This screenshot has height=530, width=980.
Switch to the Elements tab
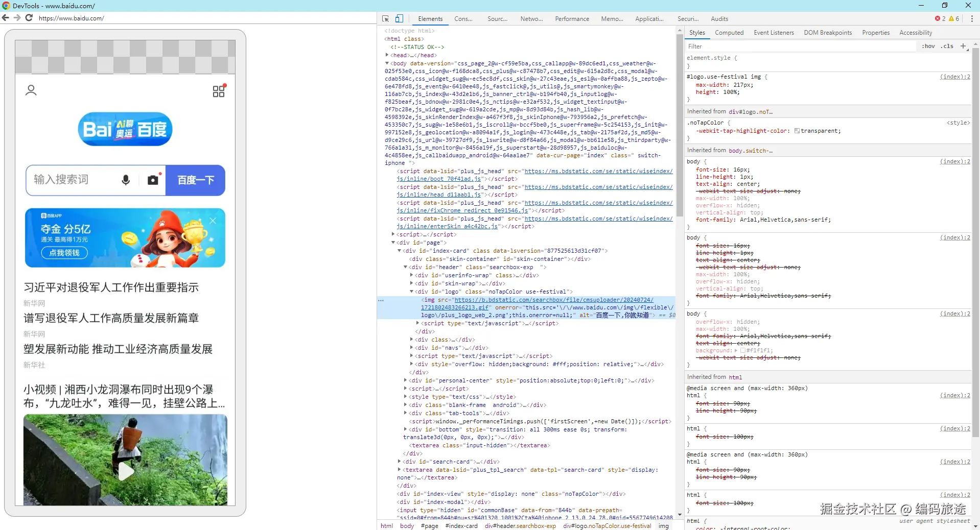click(430, 19)
